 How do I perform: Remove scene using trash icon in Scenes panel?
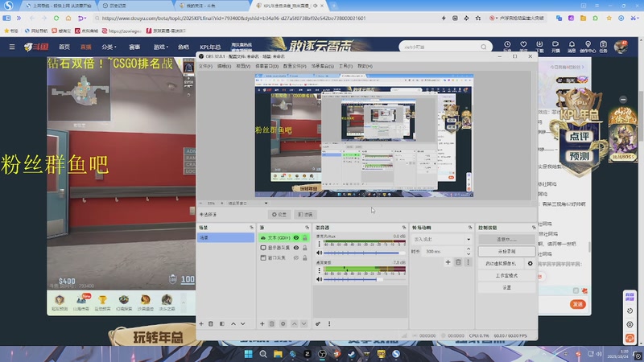pyautogui.click(x=211, y=324)
